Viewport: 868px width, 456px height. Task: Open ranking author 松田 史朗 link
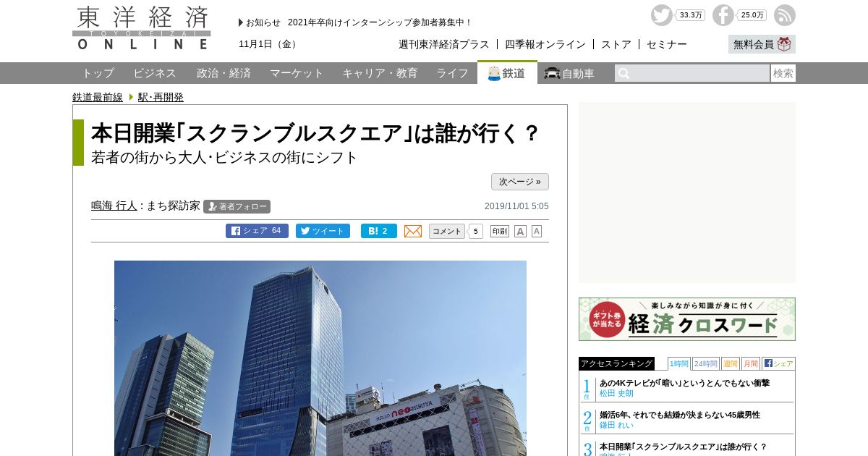click(x=616, y=393)
